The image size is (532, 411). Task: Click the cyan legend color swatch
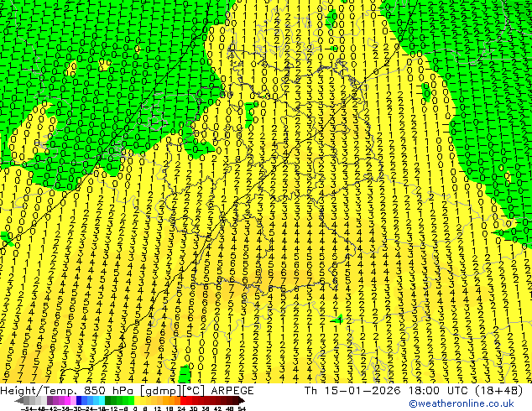click(x=102, y=401)
